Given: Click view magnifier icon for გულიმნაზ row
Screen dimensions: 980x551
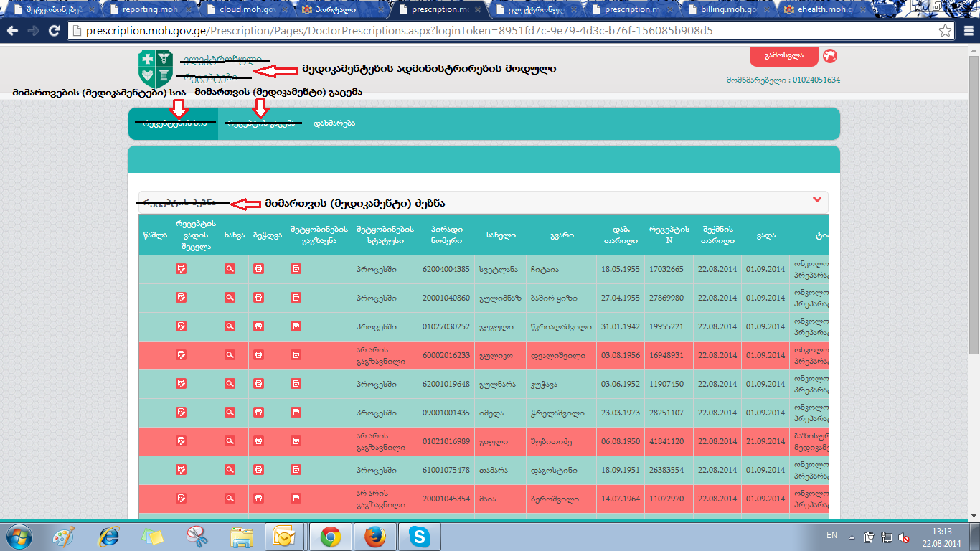Looking at the screenshot, I should coord(230,298).
